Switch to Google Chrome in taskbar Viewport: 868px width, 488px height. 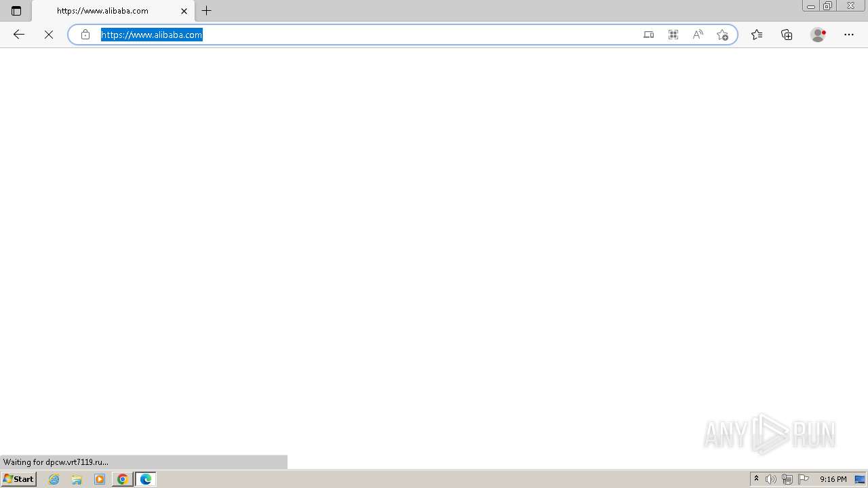123,479
